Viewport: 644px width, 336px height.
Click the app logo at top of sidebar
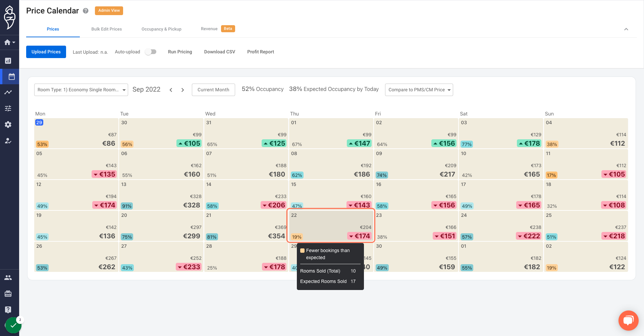[9, 17]
